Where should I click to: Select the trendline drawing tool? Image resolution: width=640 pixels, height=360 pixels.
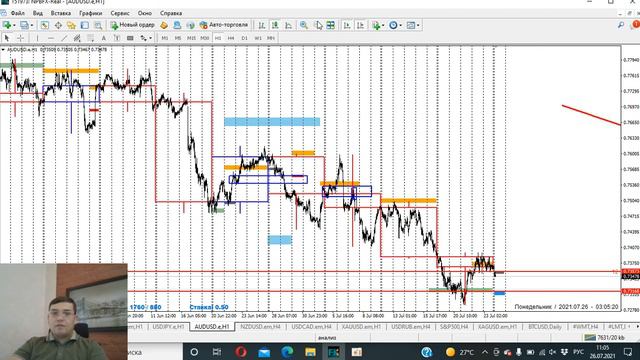pyautogui.click(x=64, y=38)
